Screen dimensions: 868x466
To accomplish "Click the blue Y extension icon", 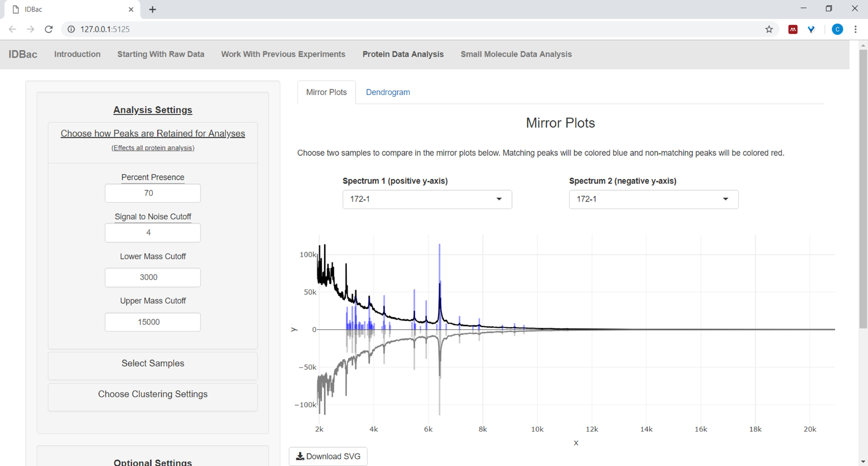I will coord(811,29).
